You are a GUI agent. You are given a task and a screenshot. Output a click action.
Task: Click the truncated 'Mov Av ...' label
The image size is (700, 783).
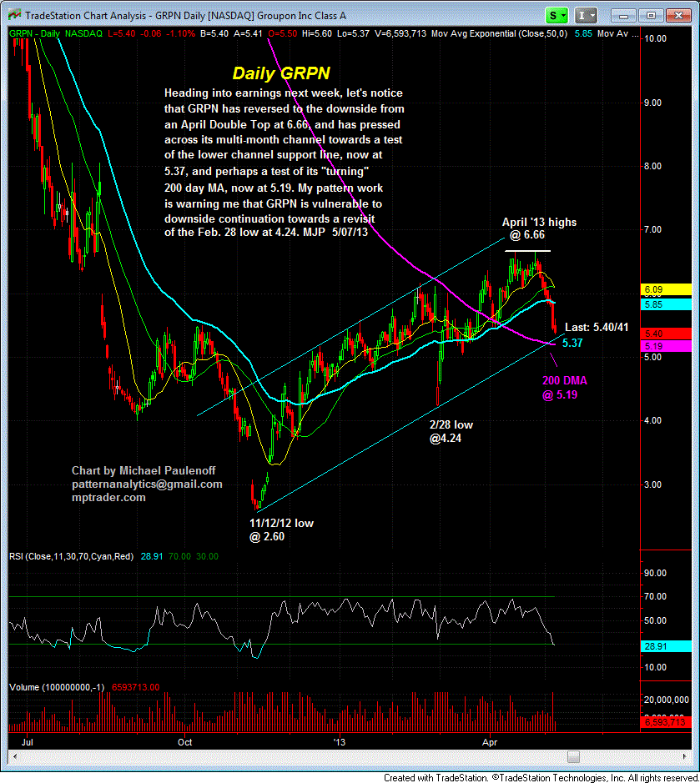pyautogui.click(x=617, y=33)
